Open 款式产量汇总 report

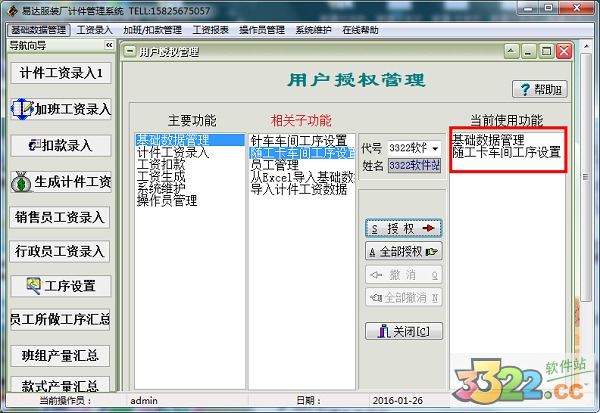pyautogui.click(x=60, y=385)
